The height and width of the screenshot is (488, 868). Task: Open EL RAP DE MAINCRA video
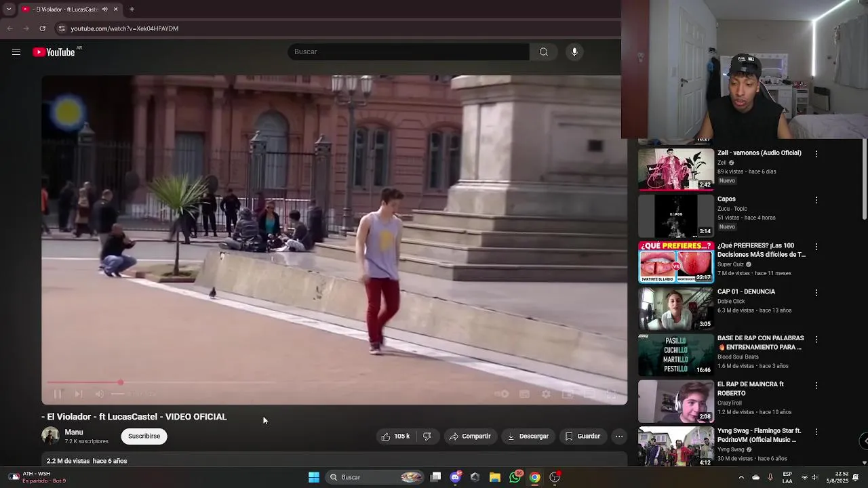pyautogui.click(x=676, y=401)
